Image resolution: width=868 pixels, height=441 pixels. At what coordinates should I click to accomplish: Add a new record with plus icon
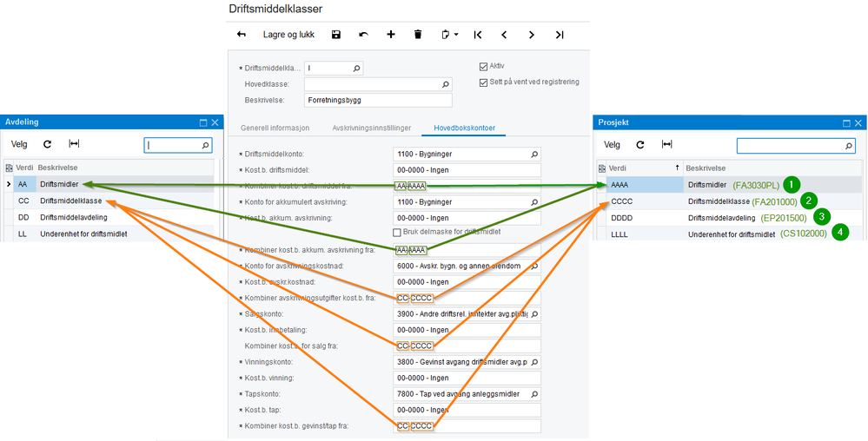[391, 35]
